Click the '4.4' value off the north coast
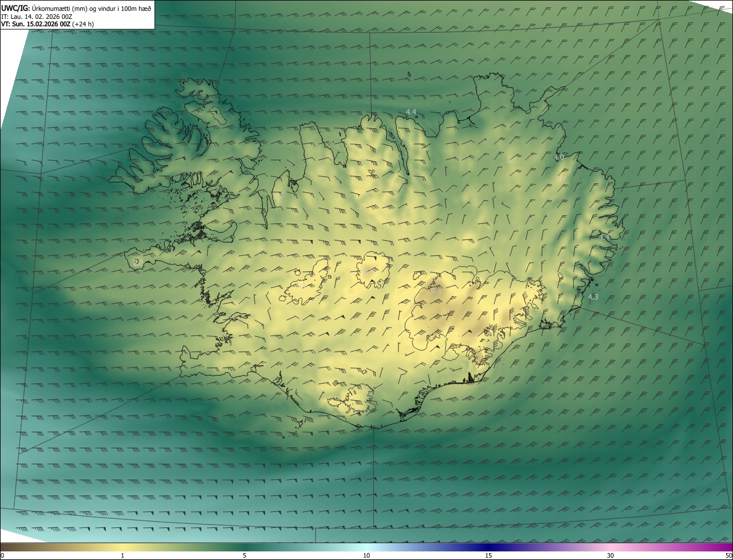 point(411,112)
